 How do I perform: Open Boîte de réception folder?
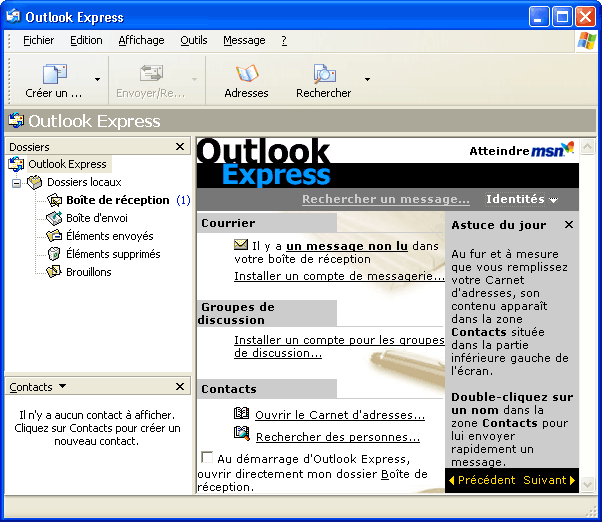pyautogui.click(x=117, y=200)
